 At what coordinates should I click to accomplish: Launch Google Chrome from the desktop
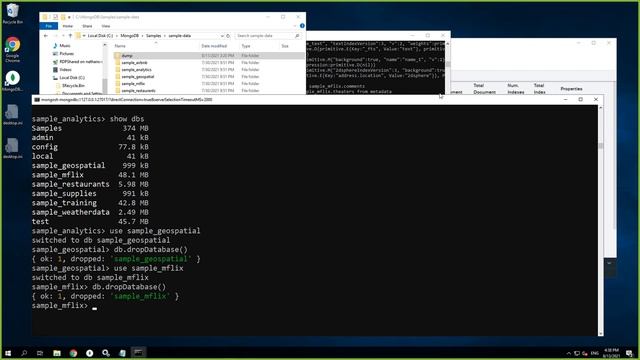(x=12, y=49)
